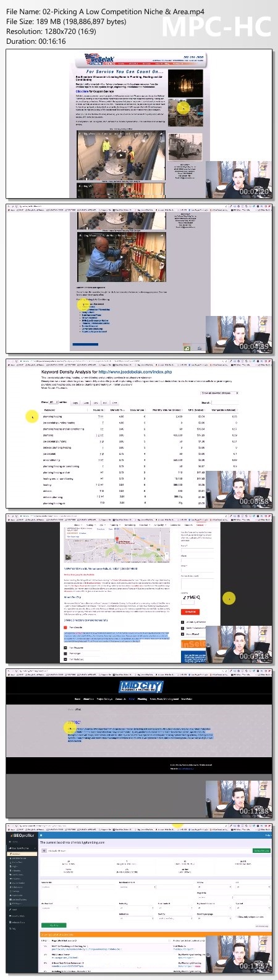Click green update button beside domain field
The height and width of the screenshot is (980, 278).
(x=262, y=850)
